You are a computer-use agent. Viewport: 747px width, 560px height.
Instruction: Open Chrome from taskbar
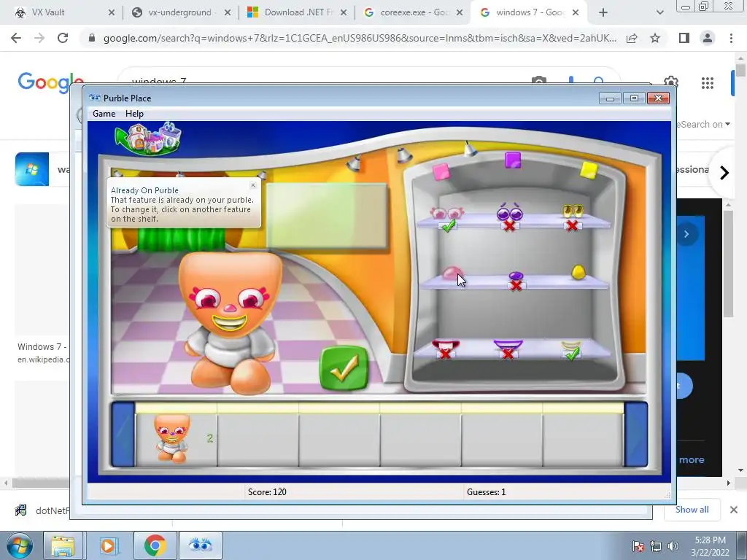click(155, 545)
